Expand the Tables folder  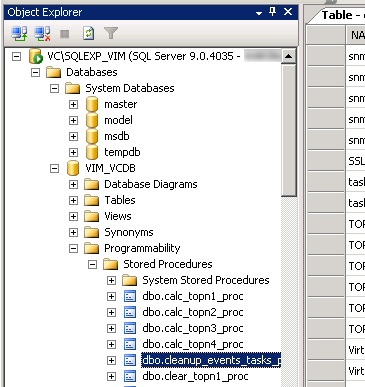click(73, 200)
